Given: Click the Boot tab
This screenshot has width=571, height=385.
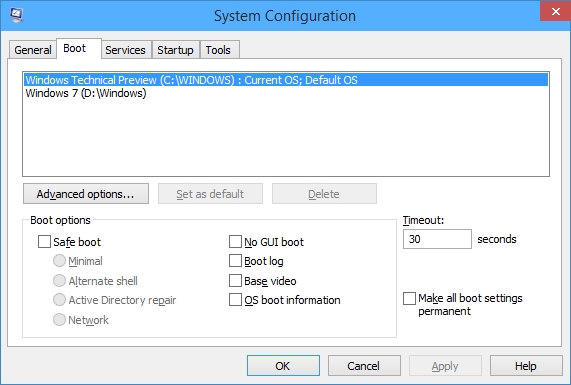Looking at the screenshot, I should [75, 48].
